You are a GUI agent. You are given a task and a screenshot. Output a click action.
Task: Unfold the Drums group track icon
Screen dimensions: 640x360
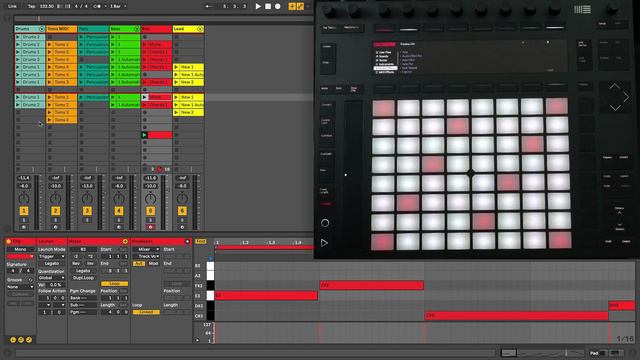click(42, 29)
